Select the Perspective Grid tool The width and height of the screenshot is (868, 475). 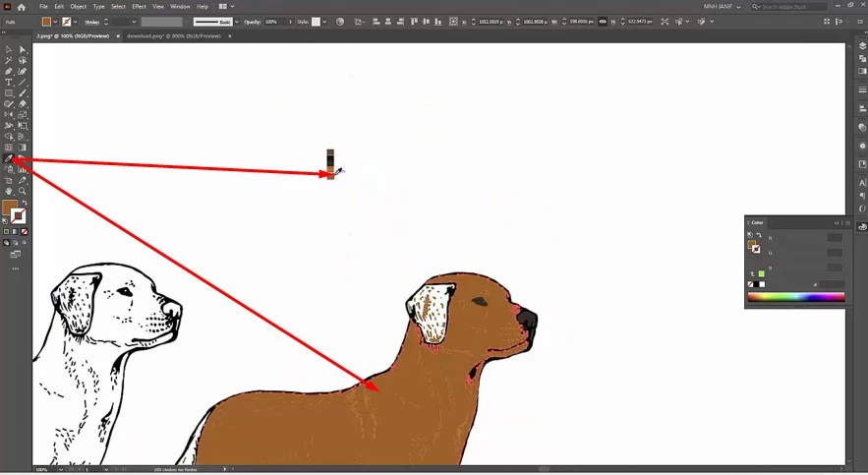(23, 136)
